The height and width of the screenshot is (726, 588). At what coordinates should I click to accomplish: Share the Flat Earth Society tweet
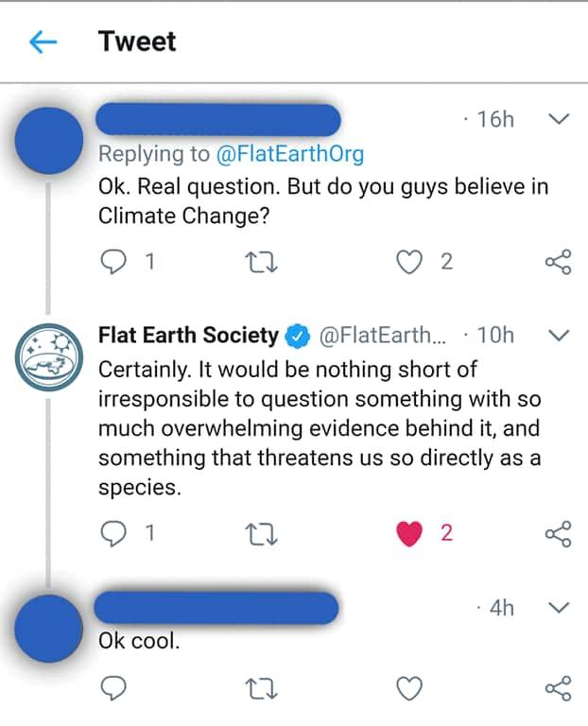point(559,534)
